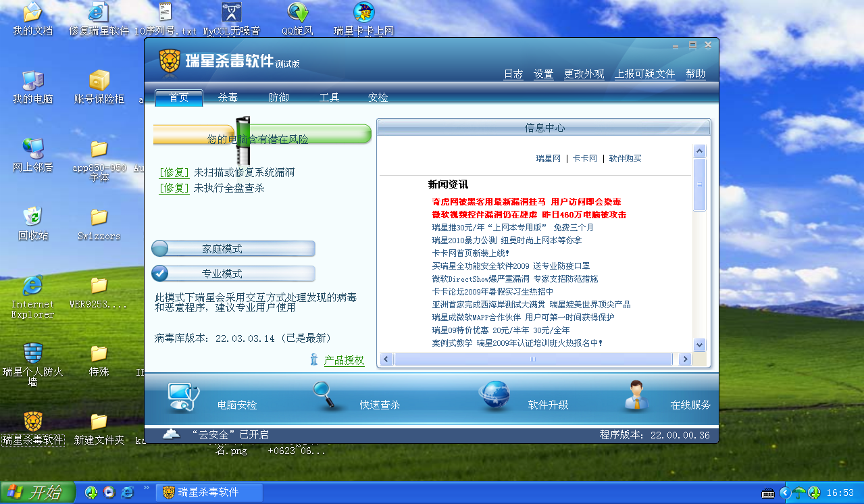This screenshot has width=864, height=504.
Task: Switch to the 杀毒 tab
Action: 228,97
